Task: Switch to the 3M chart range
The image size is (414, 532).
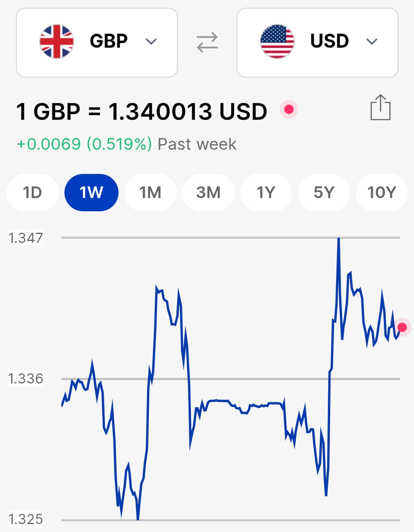Action: pyautogui.click(x=208, y=193)
